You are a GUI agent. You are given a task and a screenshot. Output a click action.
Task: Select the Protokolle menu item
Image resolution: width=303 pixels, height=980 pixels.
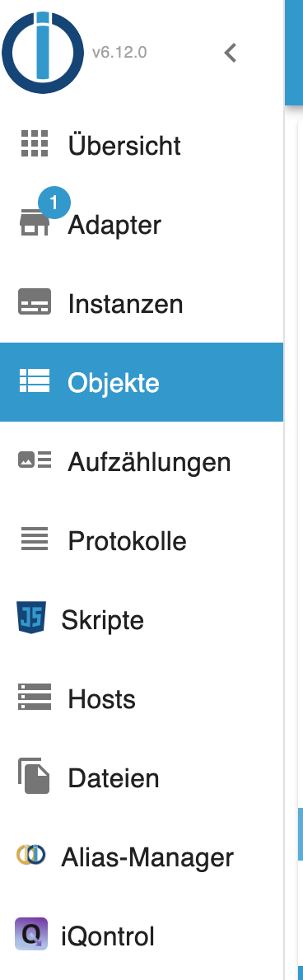141,540
